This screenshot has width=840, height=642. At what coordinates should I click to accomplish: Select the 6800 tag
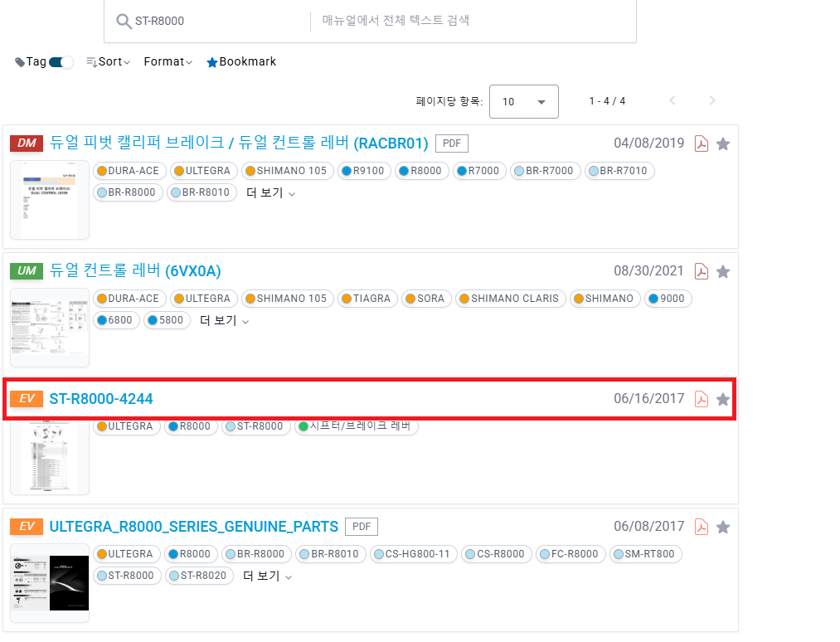click(116, 319)
